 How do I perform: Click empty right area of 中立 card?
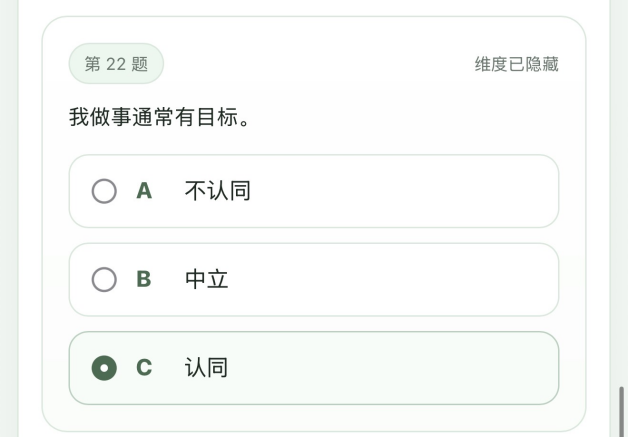point(450,279)
